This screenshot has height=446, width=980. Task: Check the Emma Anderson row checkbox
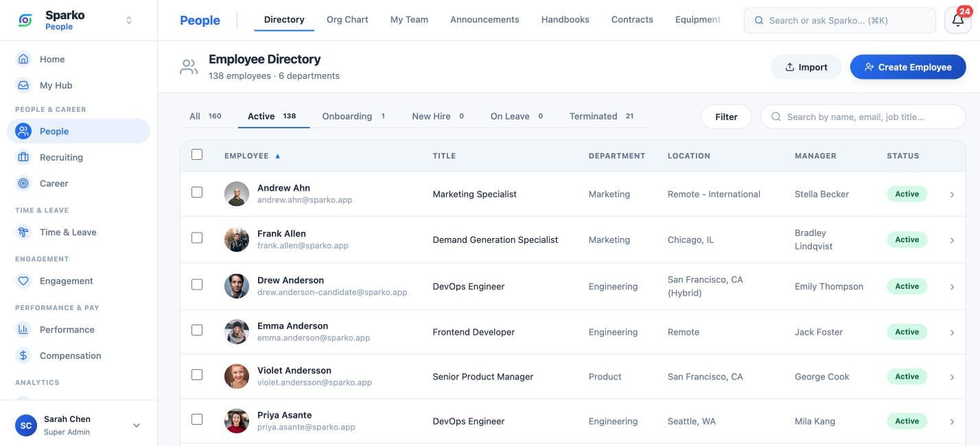pos(197,330)
